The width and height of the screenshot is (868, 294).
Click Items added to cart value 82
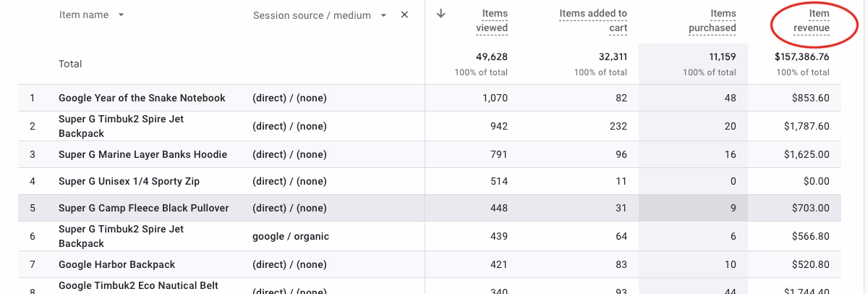[621, 98]
